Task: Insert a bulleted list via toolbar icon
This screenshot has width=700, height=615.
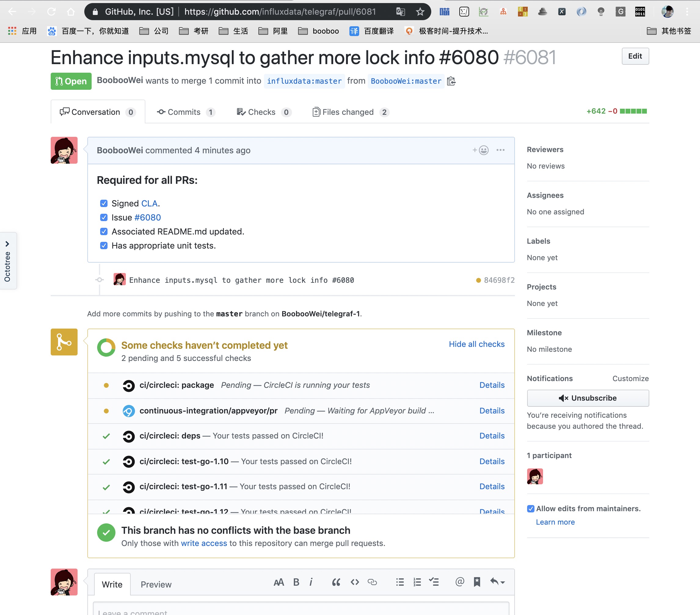Action: [400, 582]
